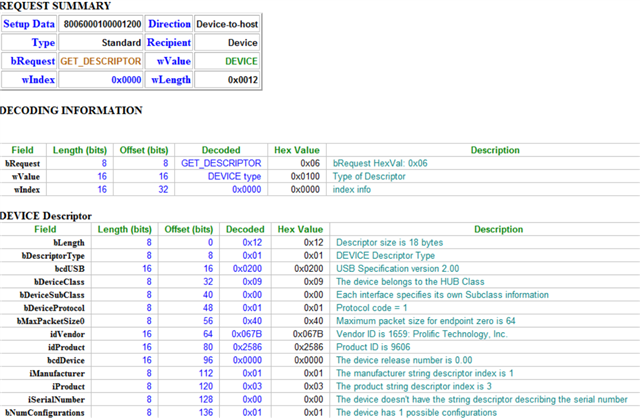Click the bDeviceSubClass field name
Viewport: 640px width, 418px height.
[52, 295]
